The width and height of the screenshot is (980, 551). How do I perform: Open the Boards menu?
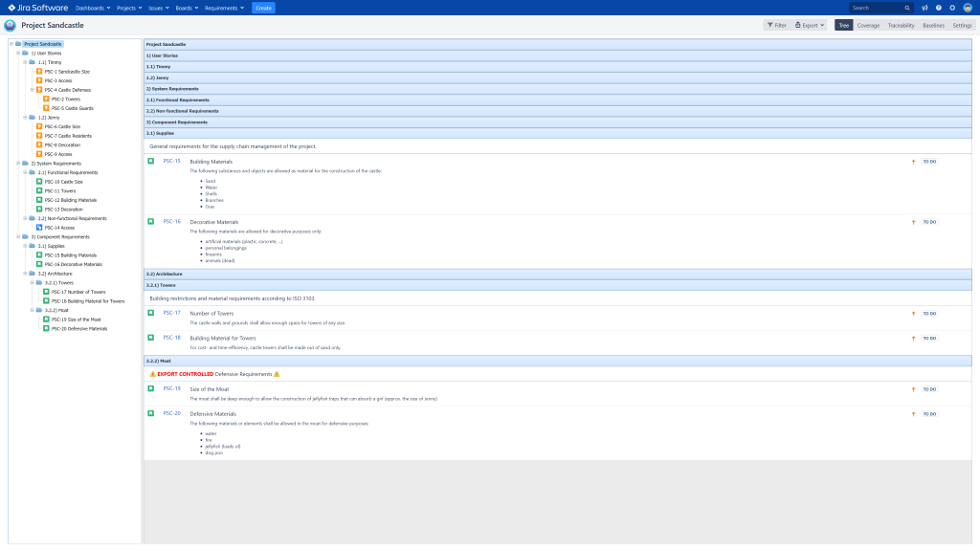(x=186, y=7)
